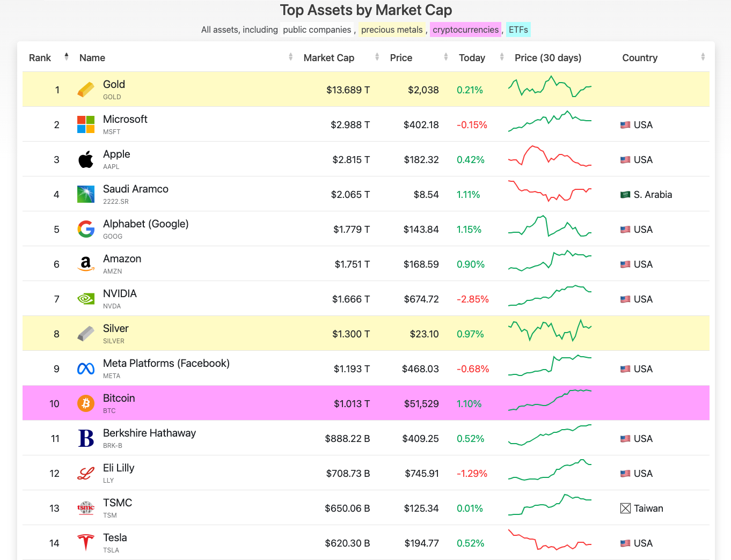Screen dimensions: 731x560
Task: Click the Gold bar icon
Action: [x=86, y=90]
